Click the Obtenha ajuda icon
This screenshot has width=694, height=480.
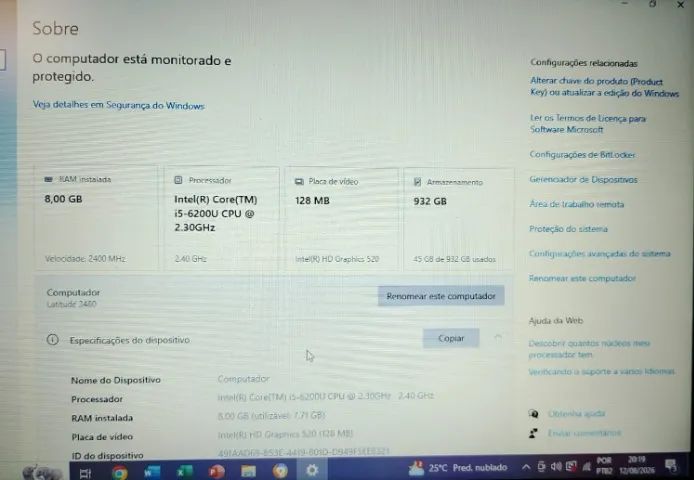[534, 414]
